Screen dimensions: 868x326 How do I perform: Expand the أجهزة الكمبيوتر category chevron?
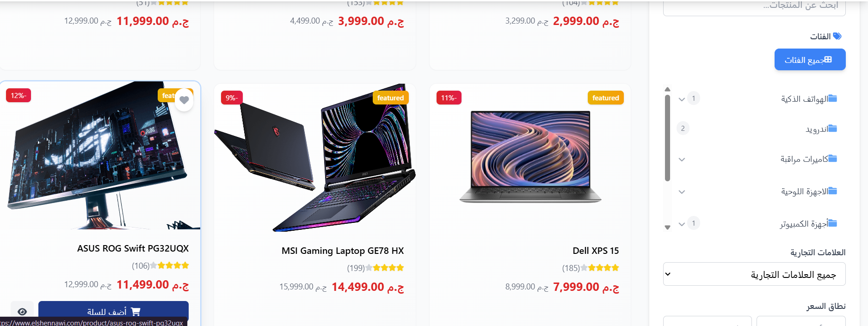pyautogui.click(x=682, y=224)
